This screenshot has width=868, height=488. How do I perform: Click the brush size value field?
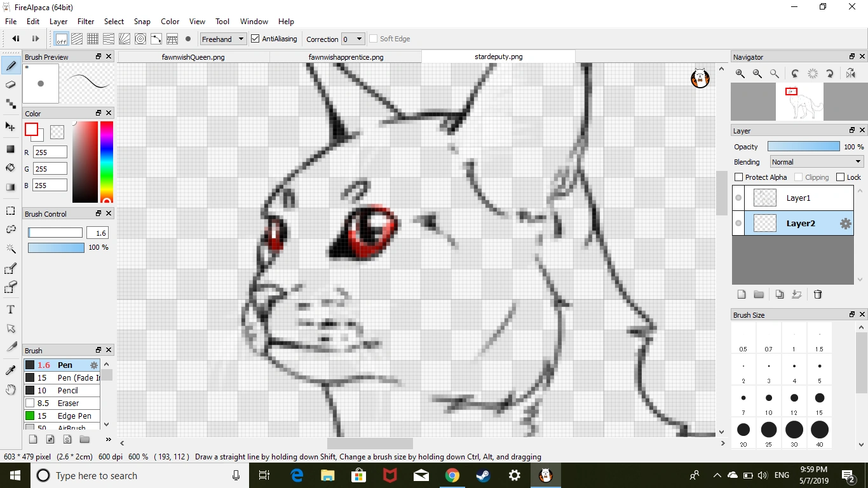click(x=97, y=233)
